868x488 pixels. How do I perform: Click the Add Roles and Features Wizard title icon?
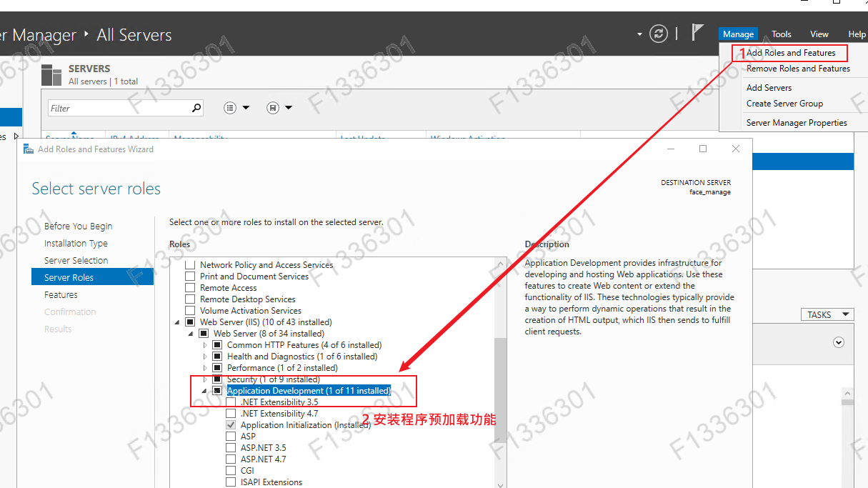pyautogui.click(x=29, y=149)
